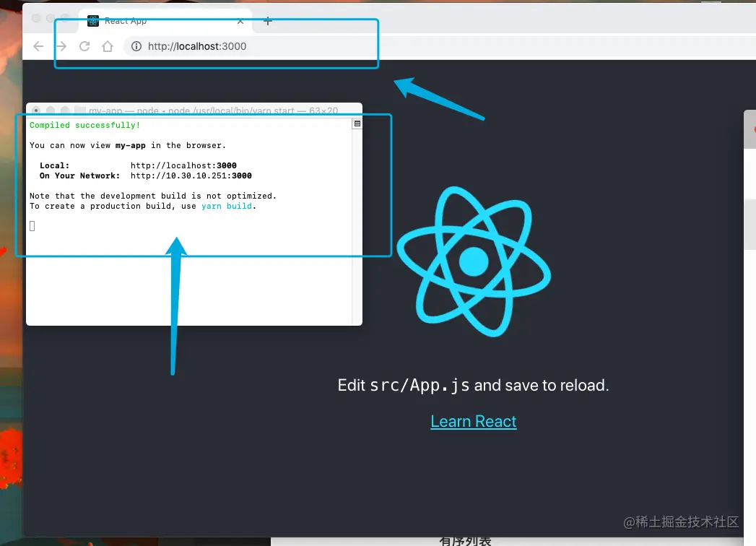Click 'On Your Network:' label in terminal
Screen dimensions: 756x546
point(79,175)
